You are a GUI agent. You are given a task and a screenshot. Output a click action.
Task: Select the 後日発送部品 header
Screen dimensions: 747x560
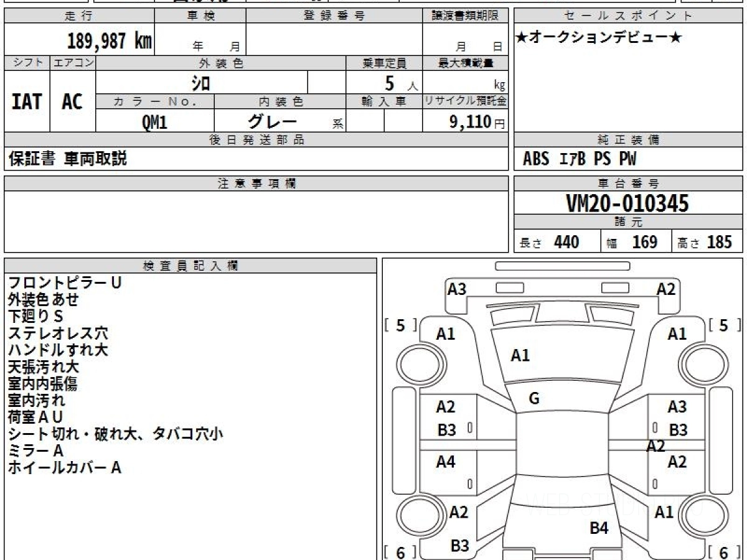(x=256, y=140)
